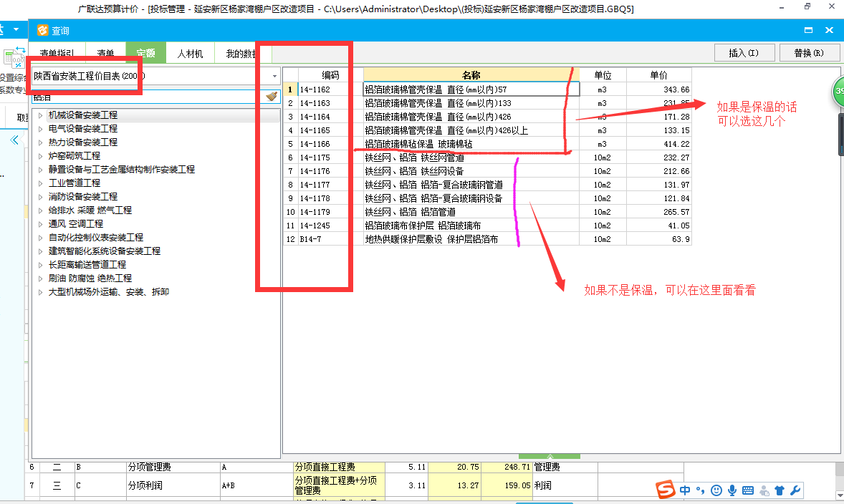844x504 pixels.
Task: Expand the 消防设备安装工程 tree node
Action: click(40, 196)
